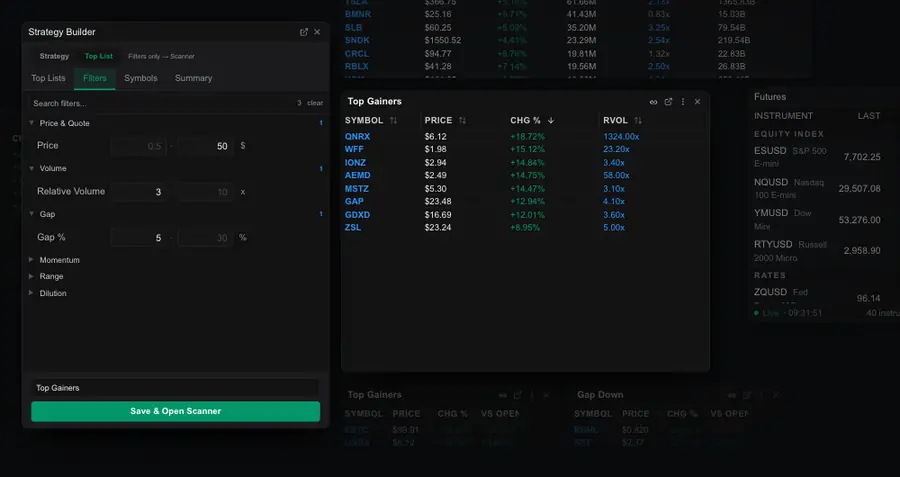Open the Filters tab
The width and height of the screenshot is (900, 477).
point(95,78)
